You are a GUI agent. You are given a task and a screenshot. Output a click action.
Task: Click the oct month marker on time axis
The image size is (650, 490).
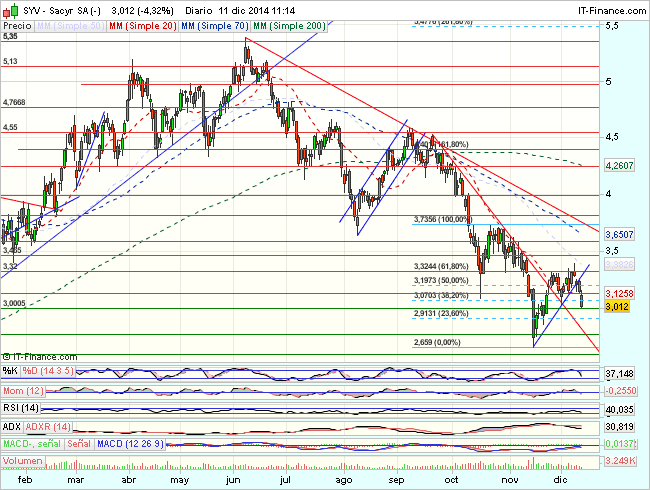click(451, 480)
